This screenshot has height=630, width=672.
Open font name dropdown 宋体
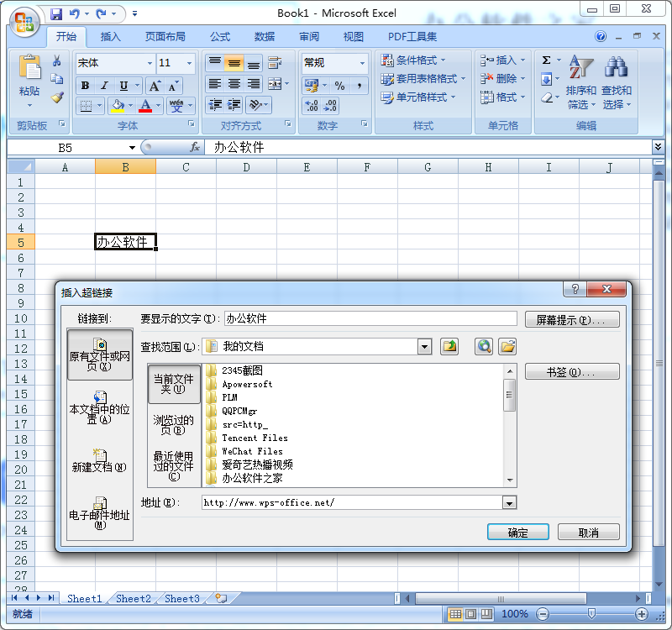click(150, 63)
